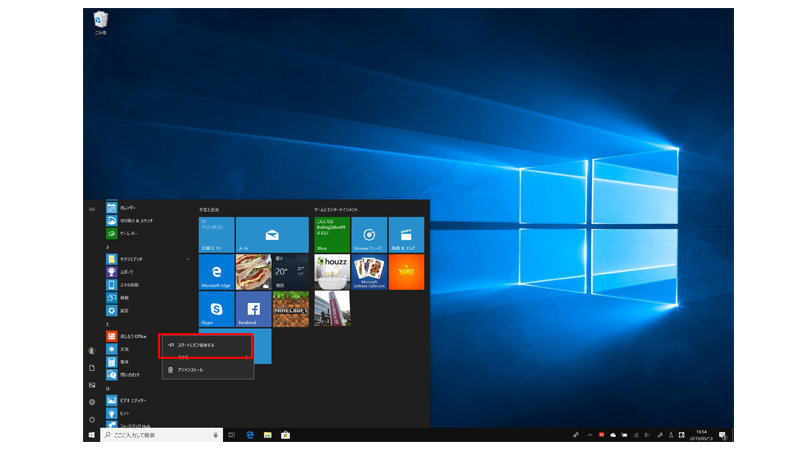The image size is (800, 450).
Task: Open Task View from the taskbar
Action: coord(232,435)
